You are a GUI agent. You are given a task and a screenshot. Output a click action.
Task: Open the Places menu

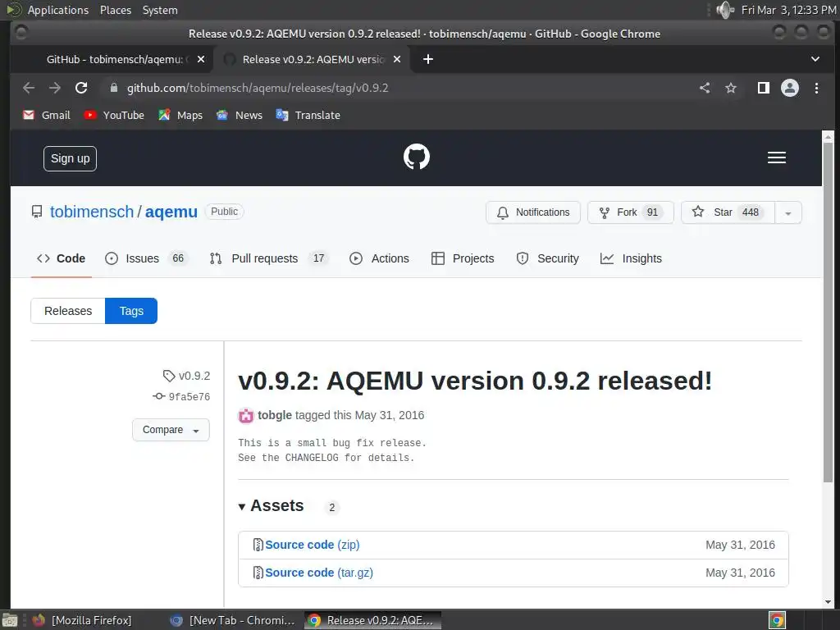(x=115, y=10)
